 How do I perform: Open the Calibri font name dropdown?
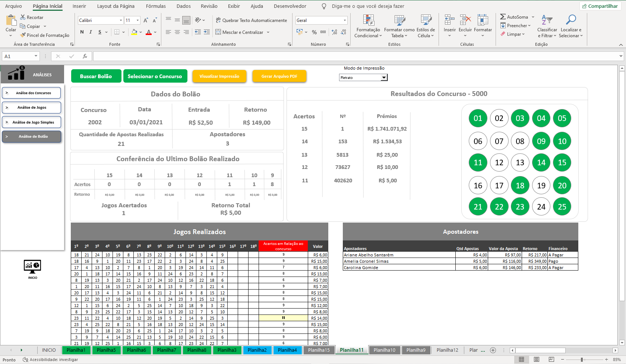pos(121,20)
